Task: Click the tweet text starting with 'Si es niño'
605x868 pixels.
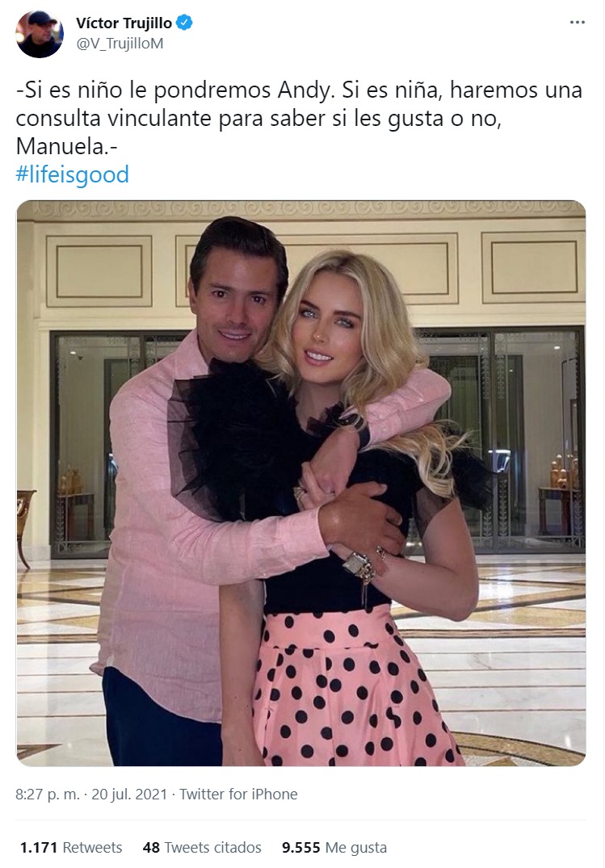Action: [x=299, y=118]
